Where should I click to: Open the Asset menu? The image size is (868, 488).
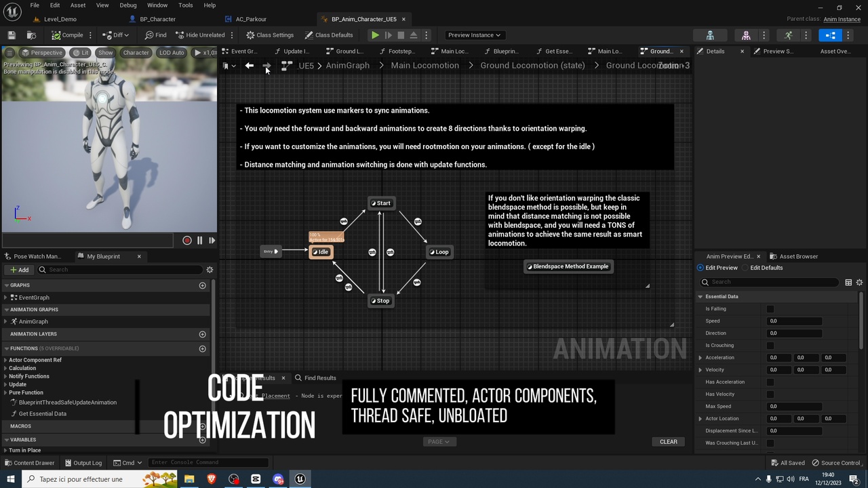click(x=78, y=5)
